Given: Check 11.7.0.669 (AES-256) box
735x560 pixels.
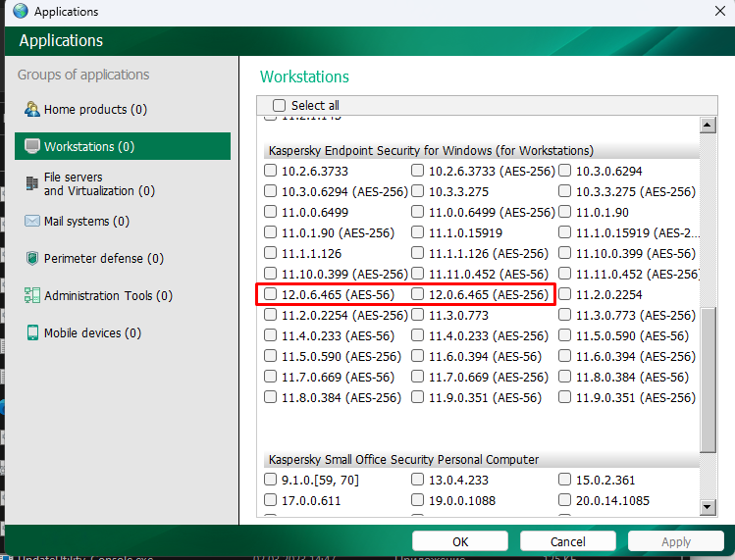Looking at the screenshot, I should point(417,377).
